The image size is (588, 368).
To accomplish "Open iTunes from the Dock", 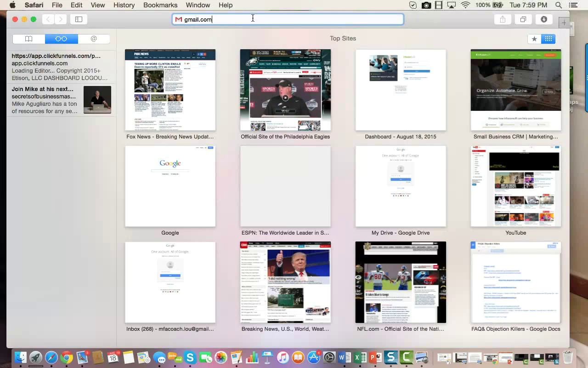I will [x=283, y=357].
